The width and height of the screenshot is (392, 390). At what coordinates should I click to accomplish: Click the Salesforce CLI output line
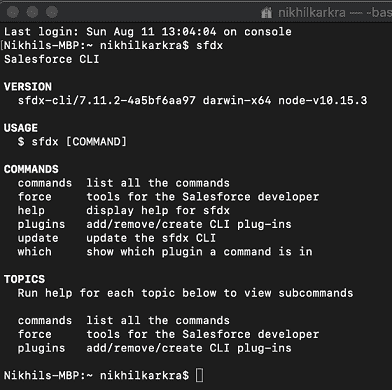pyautogui.click(x=52, y=59)
